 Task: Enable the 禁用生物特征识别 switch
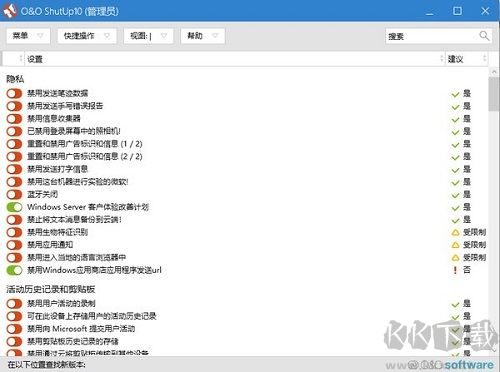[14, 232]
